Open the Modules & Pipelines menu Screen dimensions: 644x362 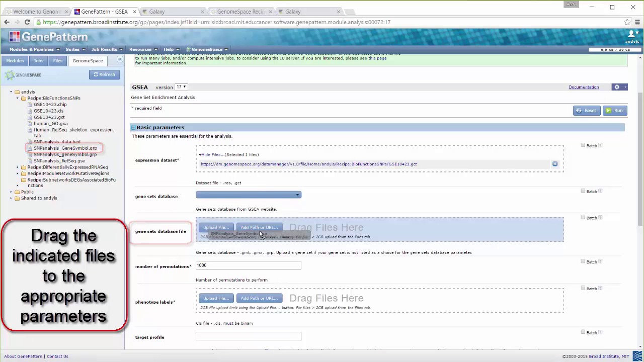coord(34,49)
